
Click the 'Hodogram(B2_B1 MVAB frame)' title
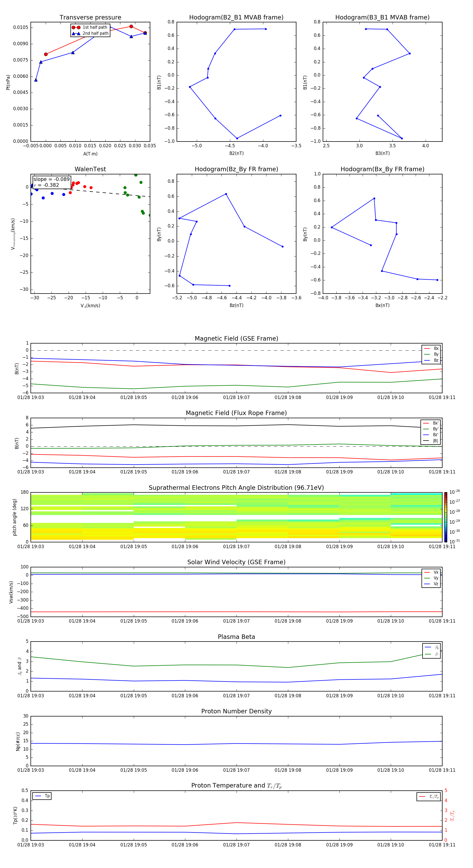(x=236, y=18)
